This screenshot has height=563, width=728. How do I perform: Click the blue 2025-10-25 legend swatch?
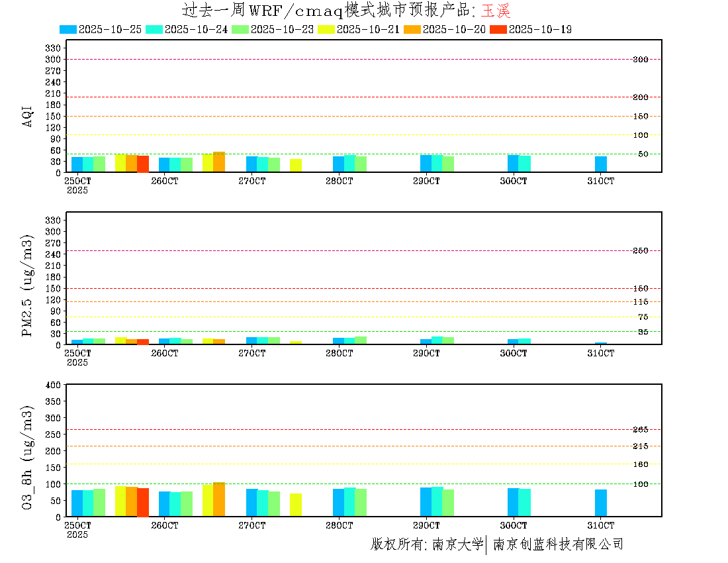click(68, 29)
